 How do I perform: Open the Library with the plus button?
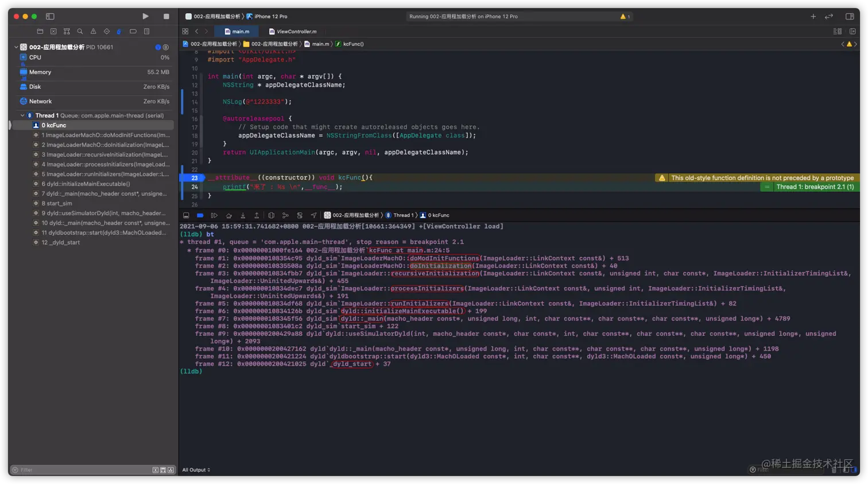pos(813,16)
